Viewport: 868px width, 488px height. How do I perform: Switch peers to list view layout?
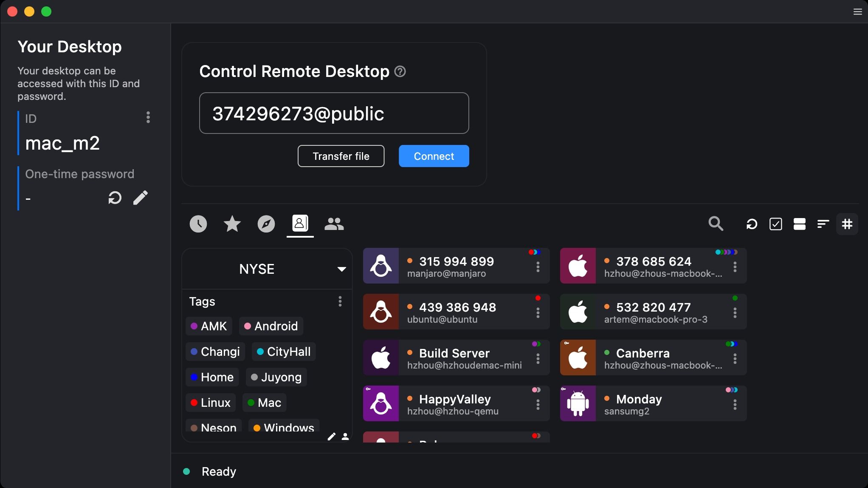pos(800,224)
